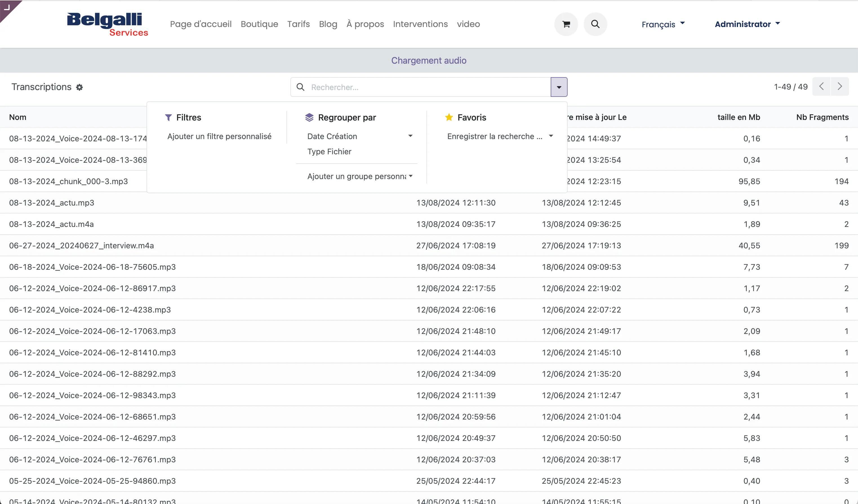Open row 06-12-2024_Voice-2024-06-12-68651.mp3

click(x=429, y=416)
